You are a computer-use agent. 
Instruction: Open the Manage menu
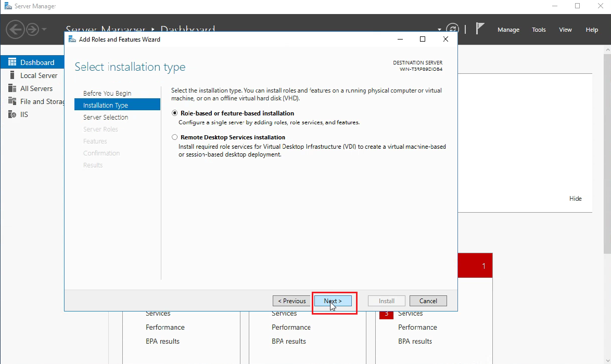508,30
